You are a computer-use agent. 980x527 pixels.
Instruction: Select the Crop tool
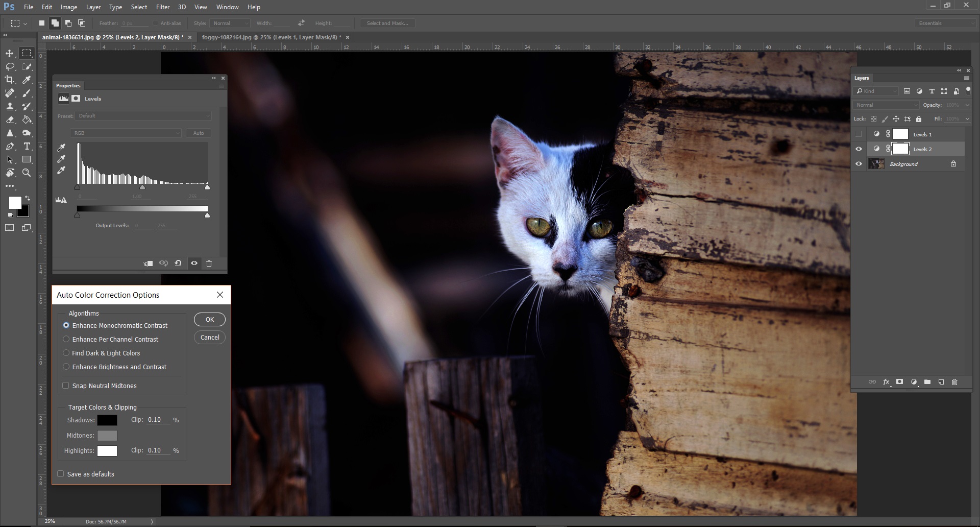point(10,80)
